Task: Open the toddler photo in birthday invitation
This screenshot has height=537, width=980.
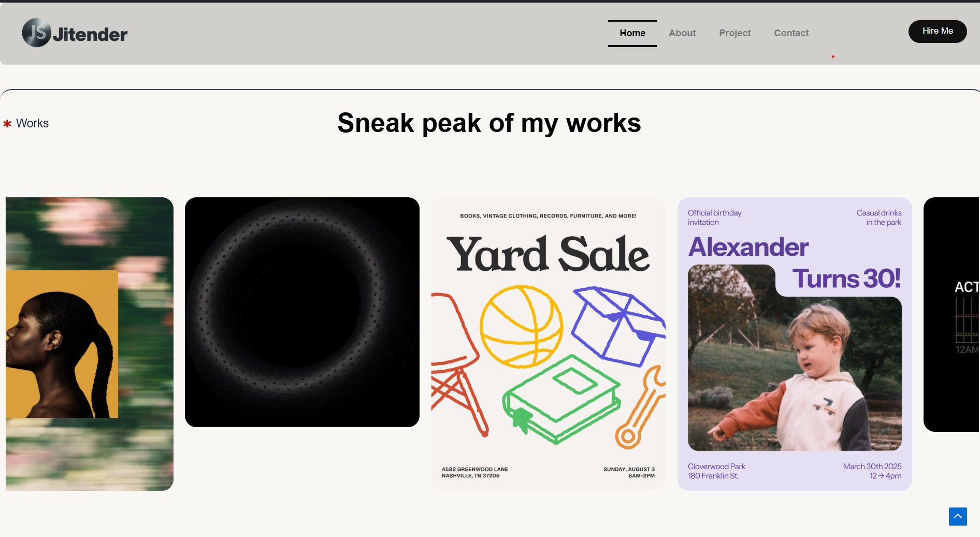Action: (794, 373)
